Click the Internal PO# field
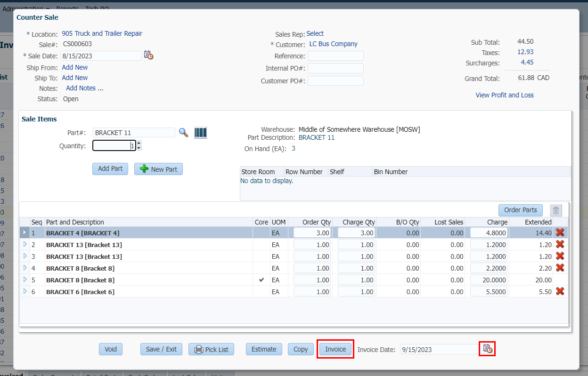 pos(335,68)
